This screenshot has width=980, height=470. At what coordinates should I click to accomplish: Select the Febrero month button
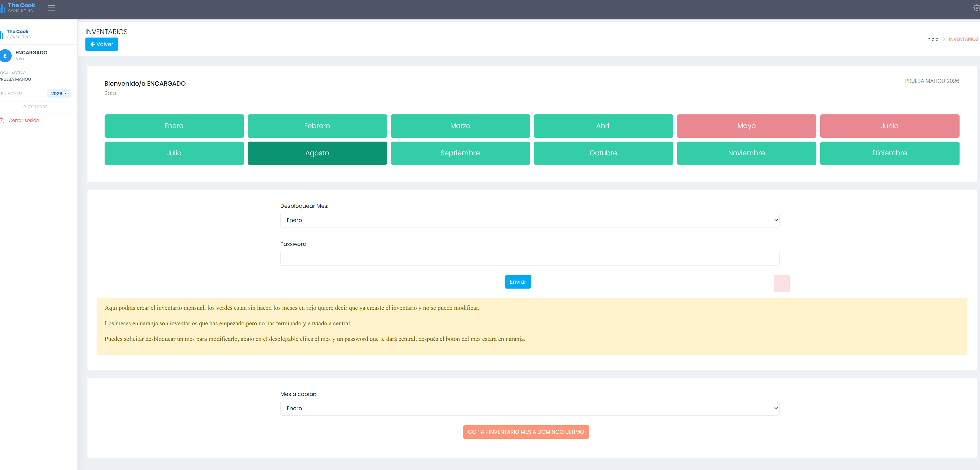point(317,126)
